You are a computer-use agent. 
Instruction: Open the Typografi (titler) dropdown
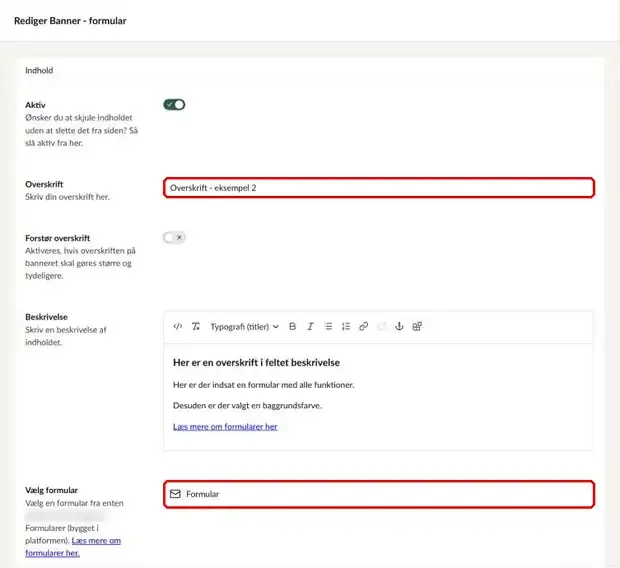coord(244,327)
